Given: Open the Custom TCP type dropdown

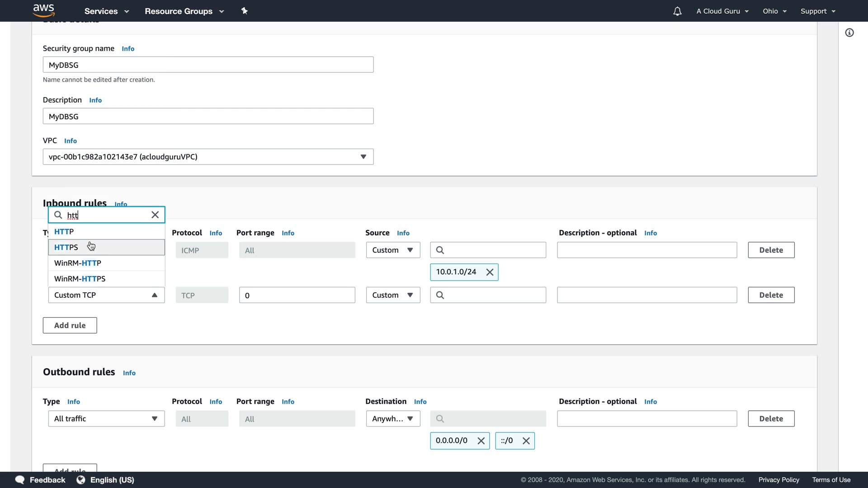Looking at the screenshot, I should pos(106,295).
